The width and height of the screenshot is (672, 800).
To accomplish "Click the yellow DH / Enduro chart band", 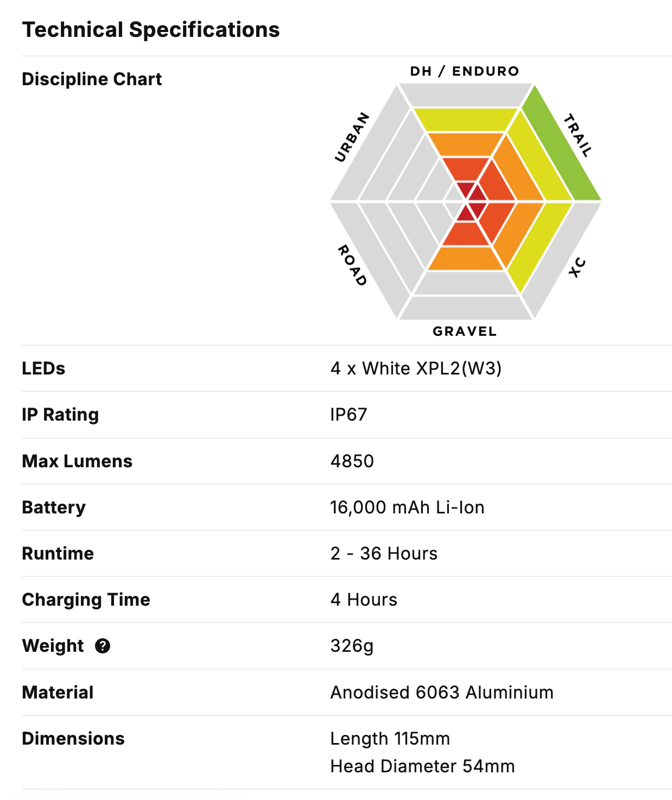I will [465, 119].
